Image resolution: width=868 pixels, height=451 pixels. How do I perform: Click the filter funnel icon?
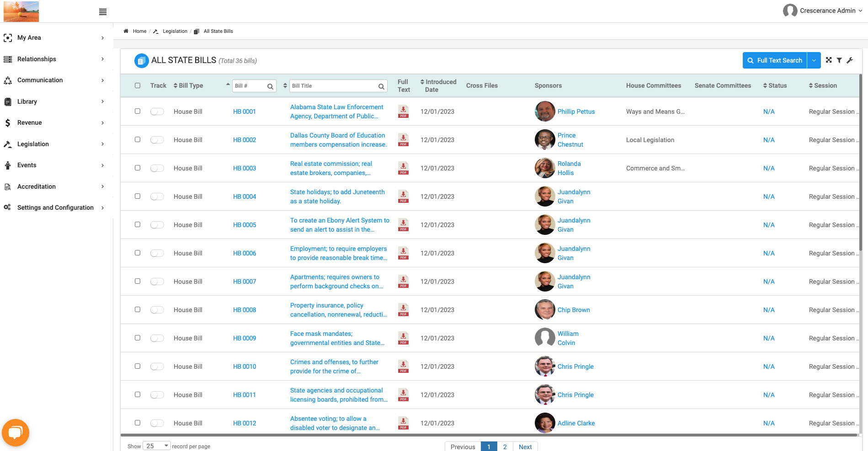point(839,60)
